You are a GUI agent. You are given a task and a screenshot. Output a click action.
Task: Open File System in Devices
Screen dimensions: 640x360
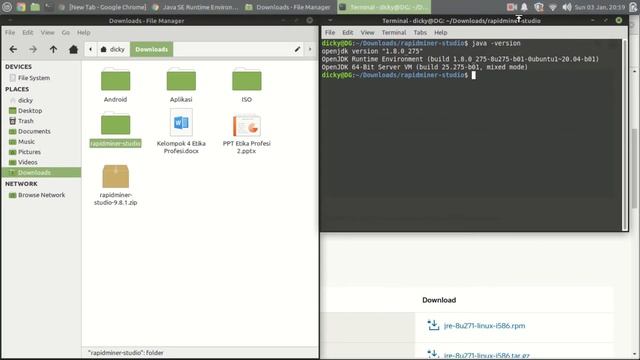pyautogui.click(x=34, y=78)
